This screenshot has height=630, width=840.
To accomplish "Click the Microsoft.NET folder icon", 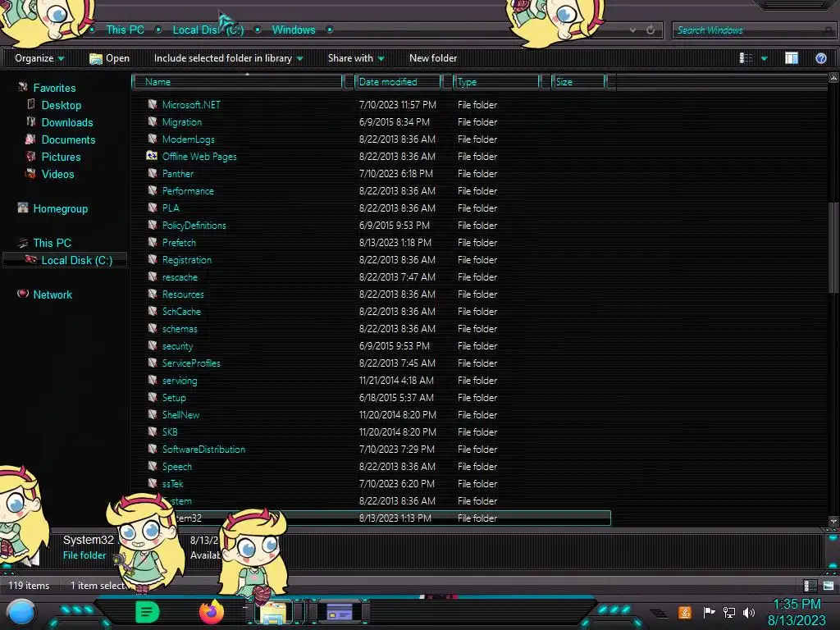I will click(152, 104).
